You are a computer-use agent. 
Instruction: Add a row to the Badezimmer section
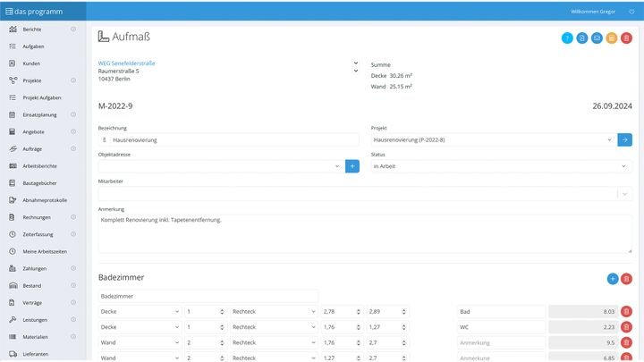tap(612, 279)
